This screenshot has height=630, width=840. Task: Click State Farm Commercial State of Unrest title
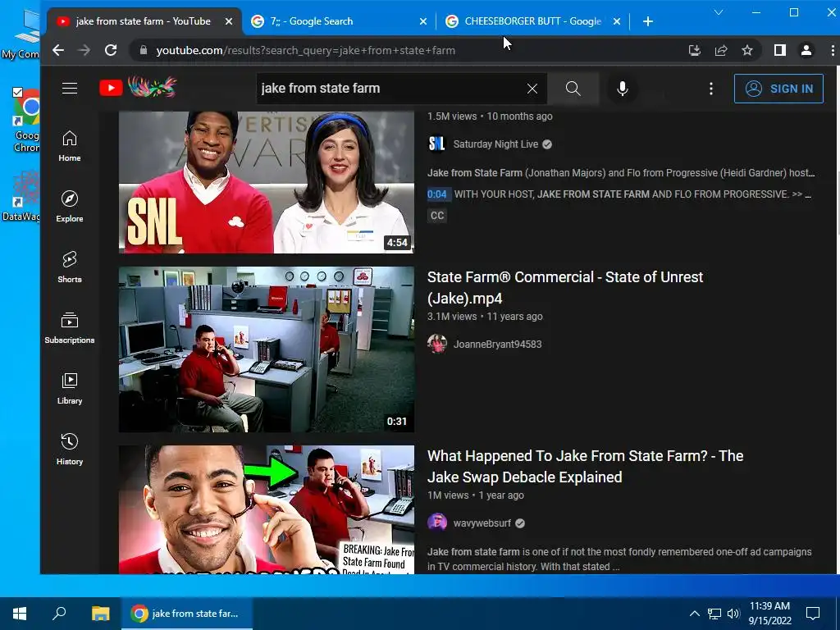pos(565,288)
